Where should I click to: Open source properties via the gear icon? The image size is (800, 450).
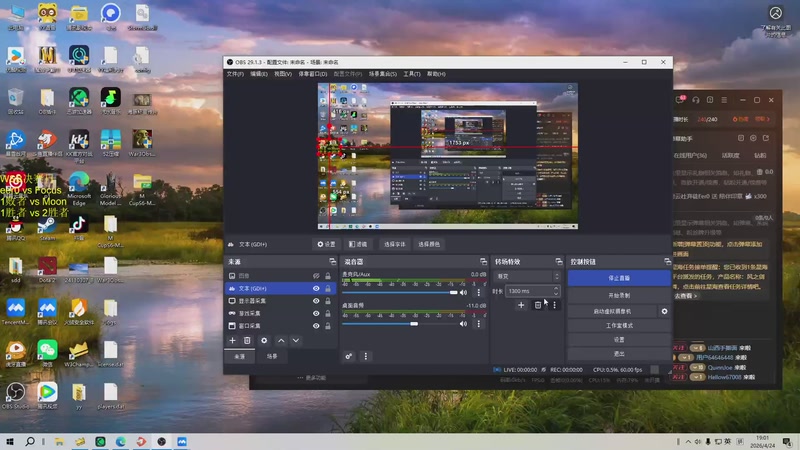point(264,341)
